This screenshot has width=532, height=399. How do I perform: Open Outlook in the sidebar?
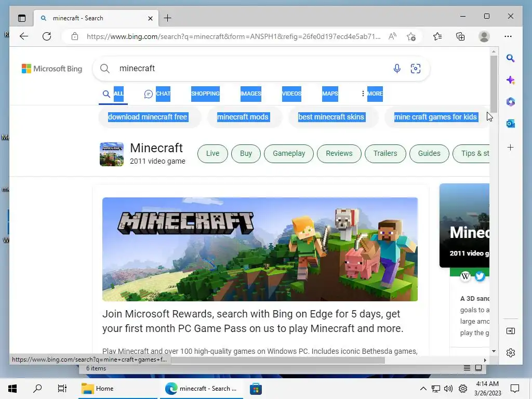(510, 124)
